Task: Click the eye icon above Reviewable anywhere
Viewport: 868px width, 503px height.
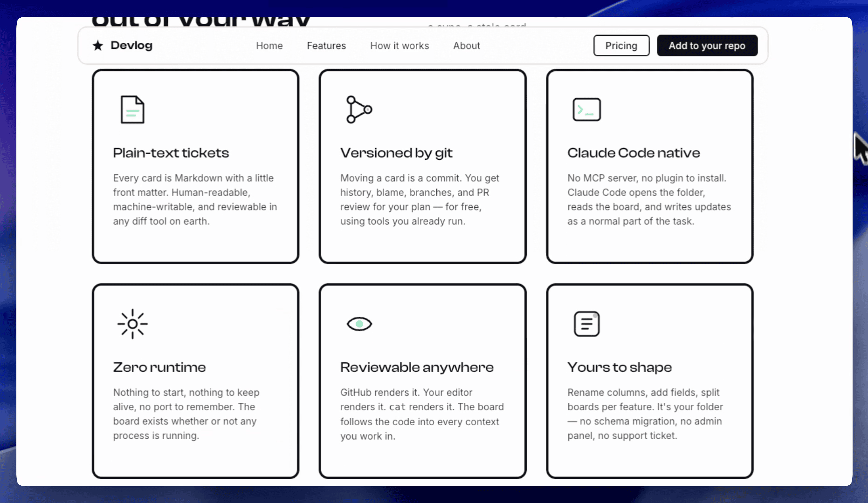Action: coord(359,324)
